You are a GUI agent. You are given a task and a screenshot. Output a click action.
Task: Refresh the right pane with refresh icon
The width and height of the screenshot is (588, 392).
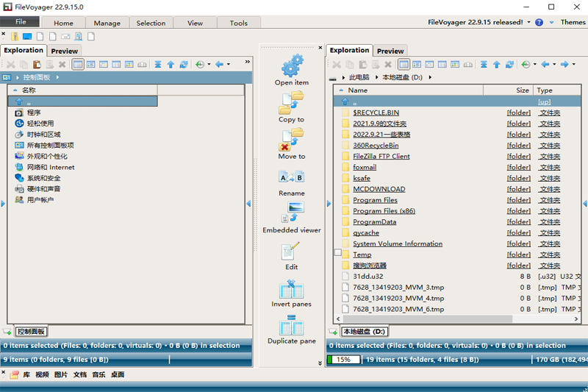pos(510,65)
